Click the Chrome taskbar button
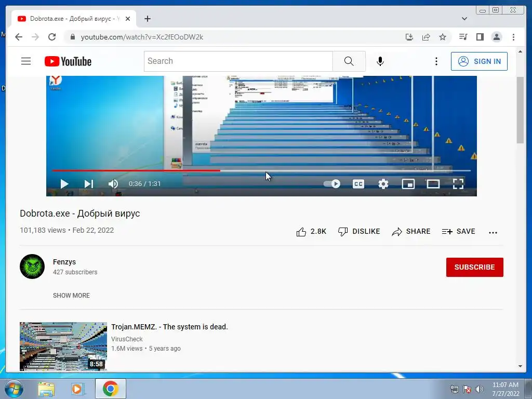The height and width of the screenshot is (399, 532). click(x=111, y=389)
